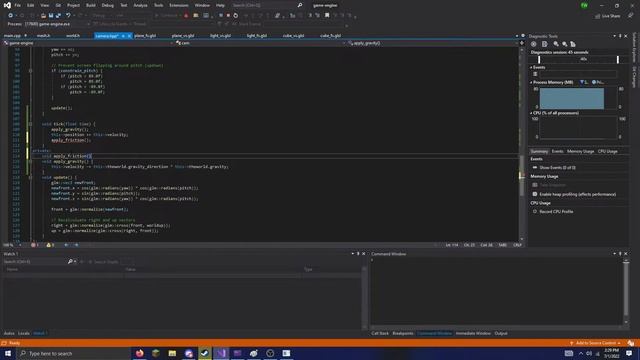Switch to Immediate Window tab
640x360 pixels.
(473, 333)
